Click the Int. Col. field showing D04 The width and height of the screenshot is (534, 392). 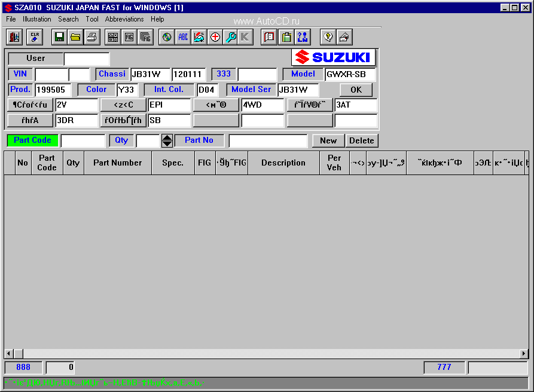[x=208, y=90]
